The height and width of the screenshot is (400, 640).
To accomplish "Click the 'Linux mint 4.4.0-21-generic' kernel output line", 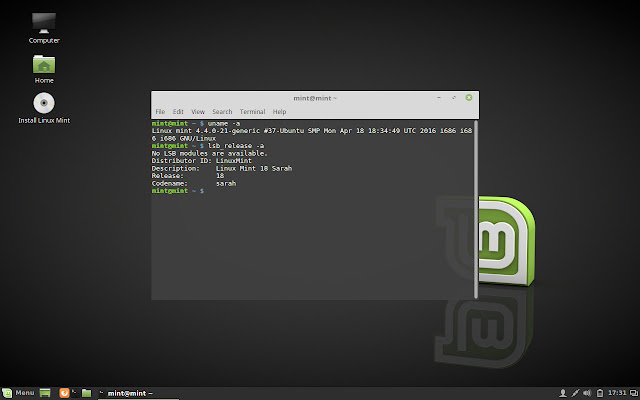I will pos(312,135).
